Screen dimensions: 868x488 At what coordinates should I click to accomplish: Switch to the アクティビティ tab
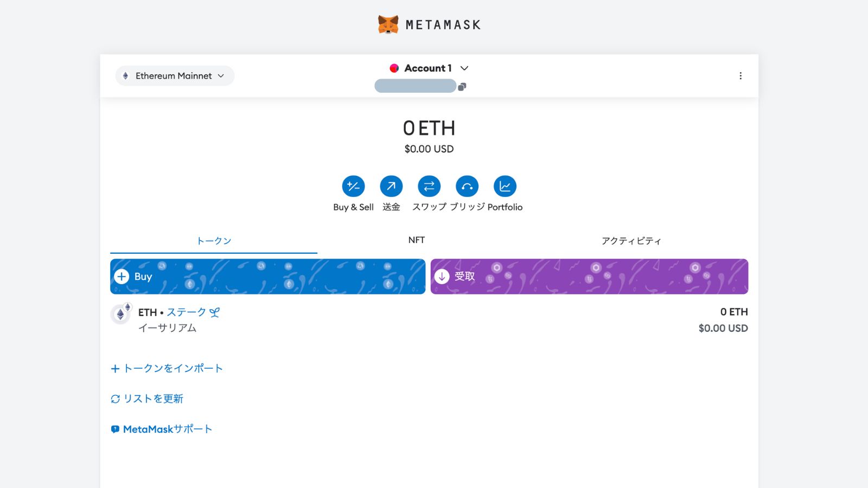click(x=631, y=241)
